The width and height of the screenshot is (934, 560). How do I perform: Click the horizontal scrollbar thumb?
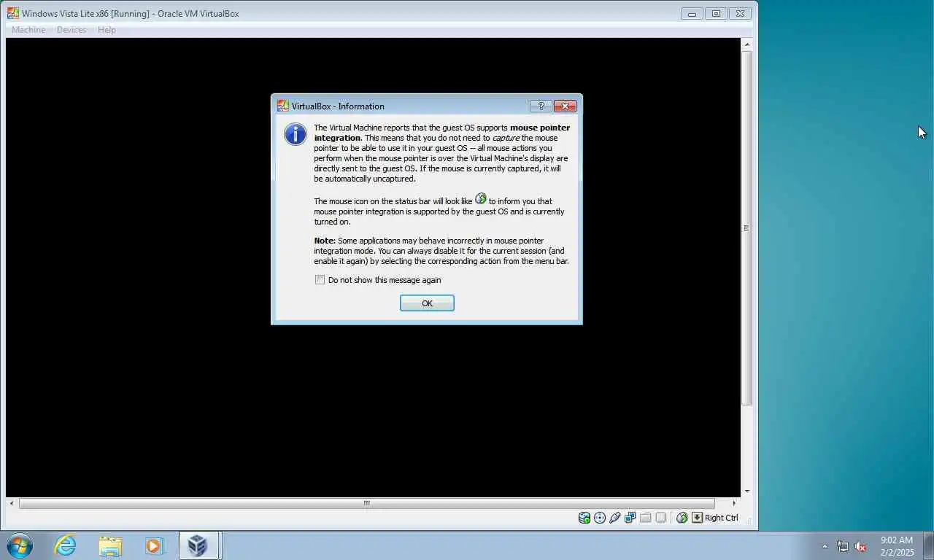tap(366, 503)
